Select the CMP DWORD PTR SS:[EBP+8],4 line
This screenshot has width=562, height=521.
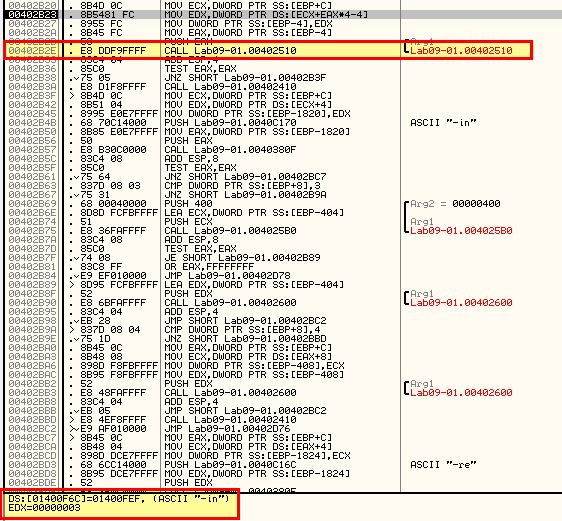[x=242, y=330]
